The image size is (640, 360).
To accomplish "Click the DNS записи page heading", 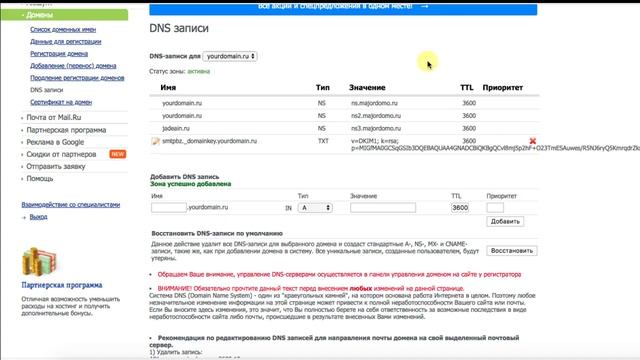I will (179, 28).
